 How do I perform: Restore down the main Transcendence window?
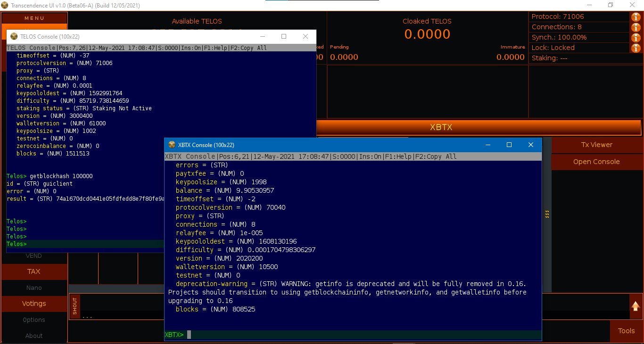[611, 5]
